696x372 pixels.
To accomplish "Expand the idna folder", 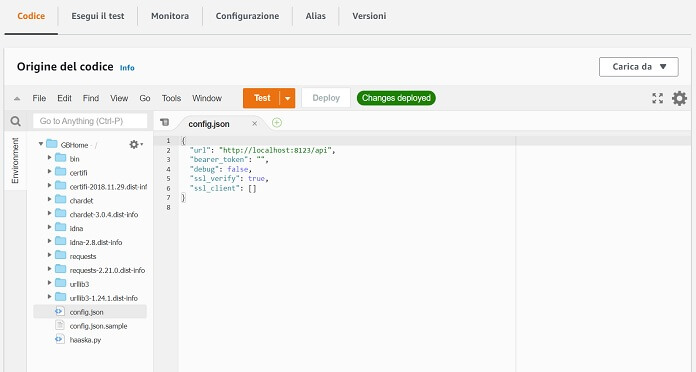I will [49, 227].
